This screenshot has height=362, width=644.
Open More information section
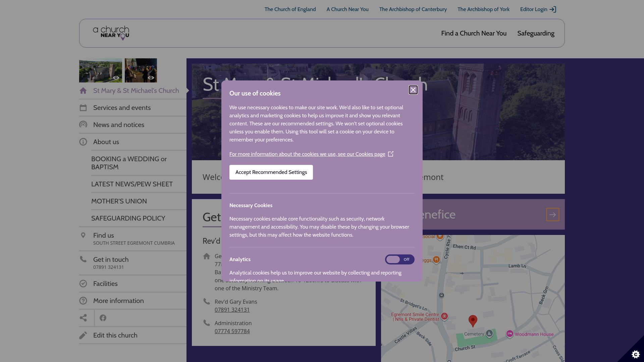pyautogui.click(x=133, y=301)
